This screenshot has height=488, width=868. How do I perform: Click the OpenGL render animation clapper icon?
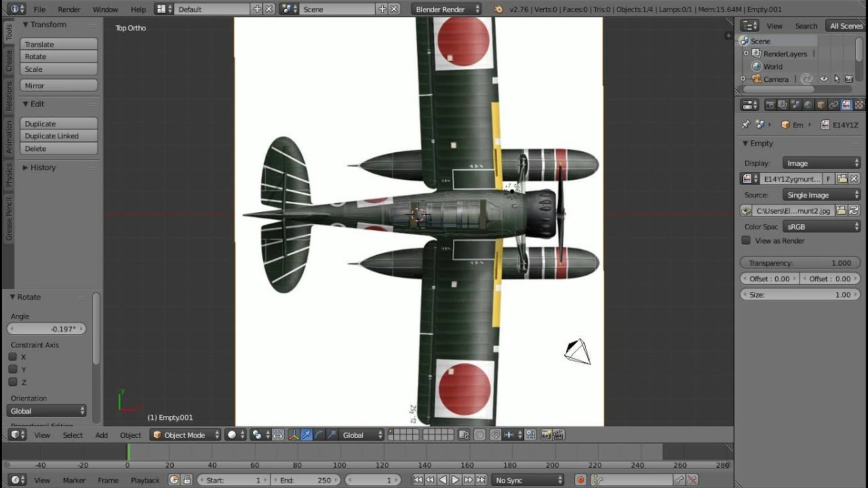pos(559,435)
